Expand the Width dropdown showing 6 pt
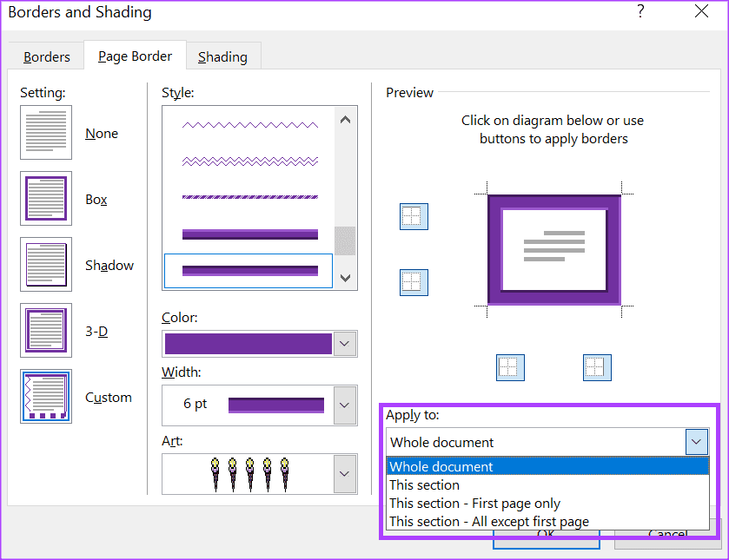The height and width of the screenshot is (560, 729). (345, 405)
